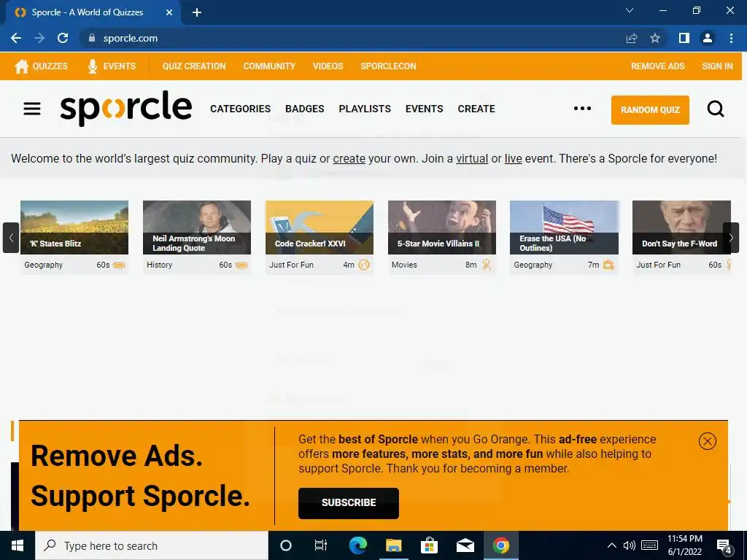Open the site search magnifier icon
This screenshot has width=747, height=560.
coord(715,109)
